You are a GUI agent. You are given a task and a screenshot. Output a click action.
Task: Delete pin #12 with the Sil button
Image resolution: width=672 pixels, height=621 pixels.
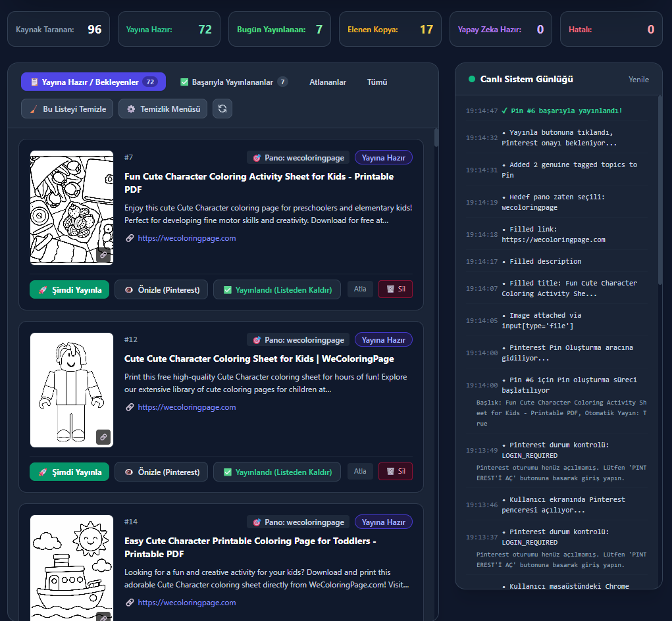click(396, 472)
